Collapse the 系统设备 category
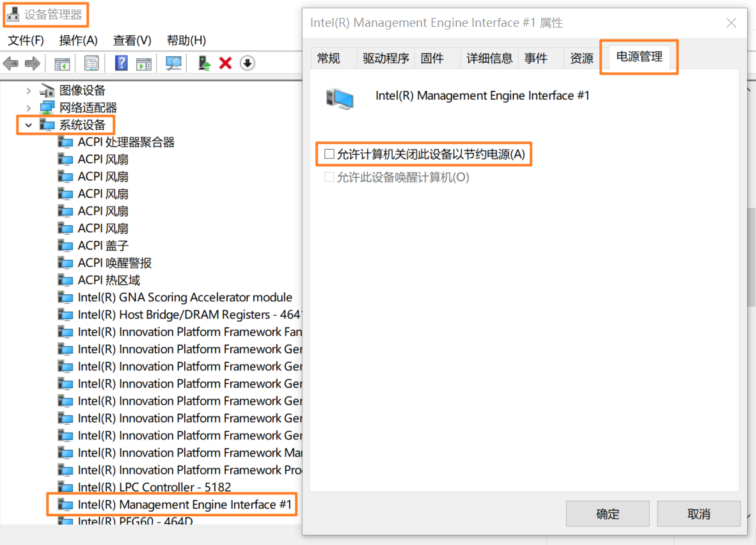756x545 pixels. tap(28, 125)
